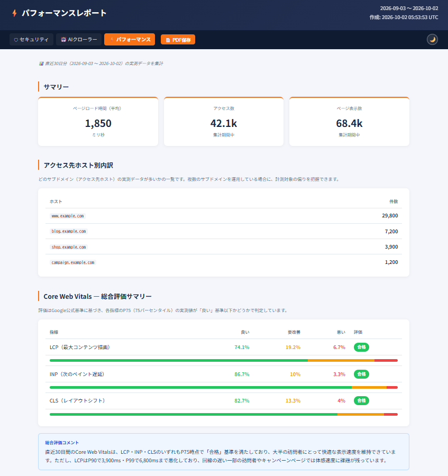The width and height of the screenshot is (448, 476).
Task: Click the ホスト column header
Action: [56, 202]
